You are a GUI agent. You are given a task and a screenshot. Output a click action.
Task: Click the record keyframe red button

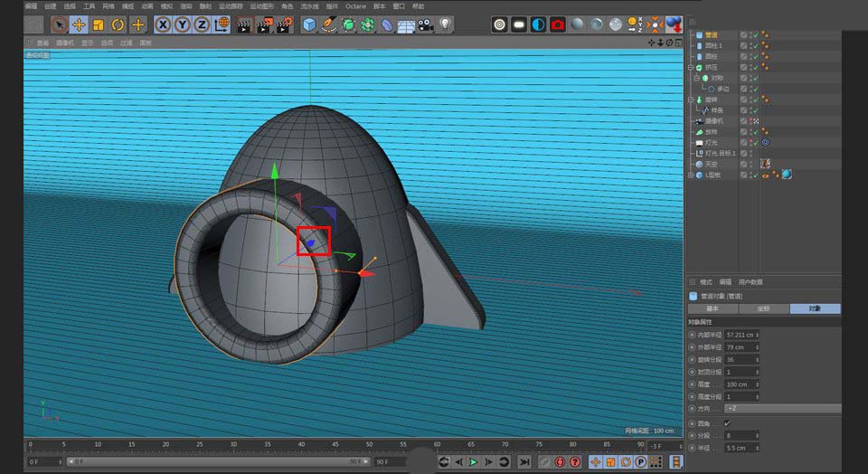[x=560, y=462]
